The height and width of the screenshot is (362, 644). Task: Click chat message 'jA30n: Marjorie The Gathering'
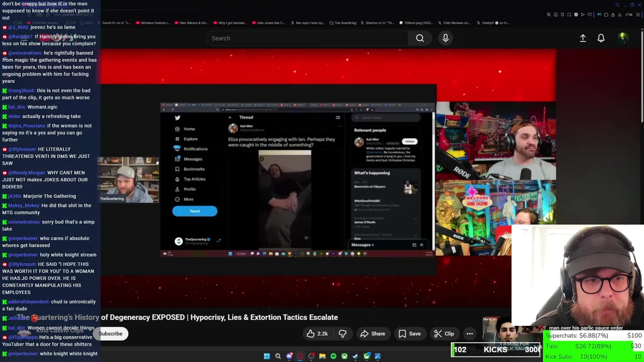(x=39, y=196)
